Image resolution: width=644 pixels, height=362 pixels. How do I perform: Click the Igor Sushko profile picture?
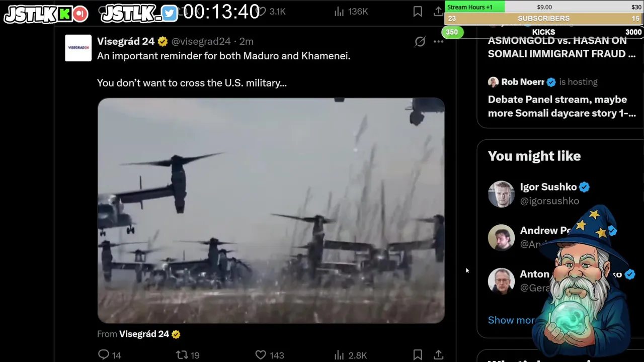point(501,194)
